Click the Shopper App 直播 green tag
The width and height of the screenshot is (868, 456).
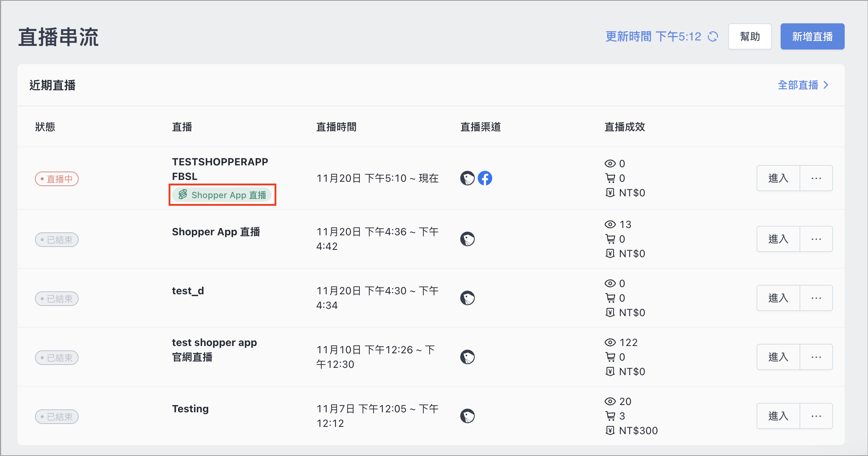(222, 195)
